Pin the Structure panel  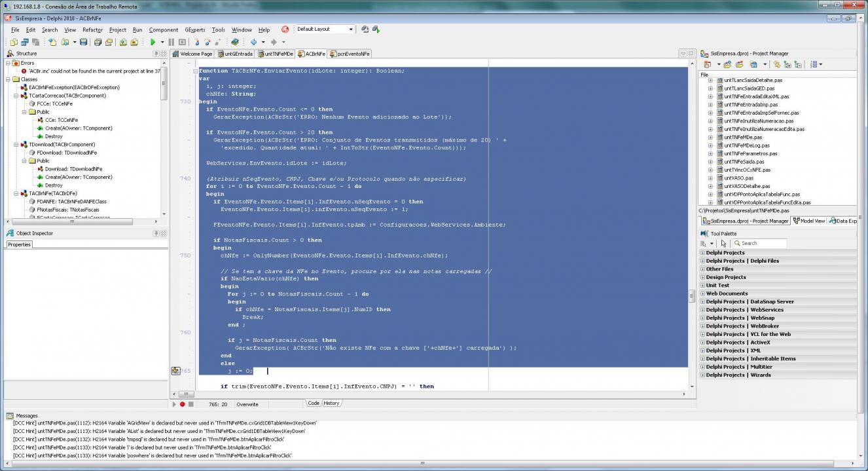pyautogui.click(x=156, y=54)
